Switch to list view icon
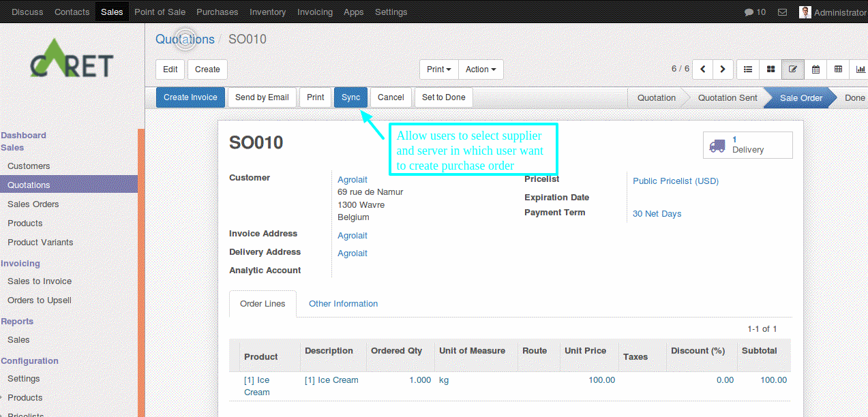 pyautogui.click(x=748, y=69)
